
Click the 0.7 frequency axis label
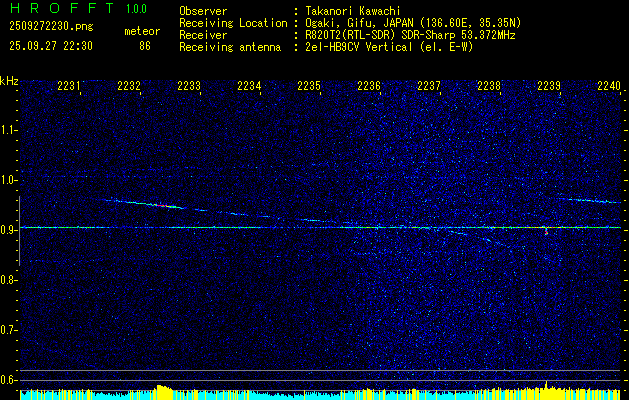coord(8,330)
